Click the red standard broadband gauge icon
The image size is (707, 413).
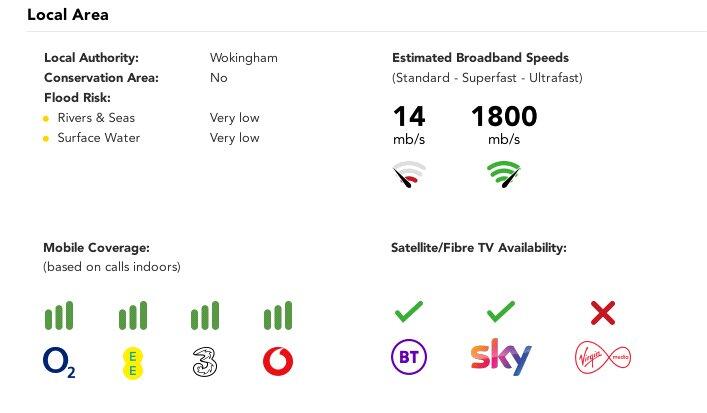click(x=409, y=175)
